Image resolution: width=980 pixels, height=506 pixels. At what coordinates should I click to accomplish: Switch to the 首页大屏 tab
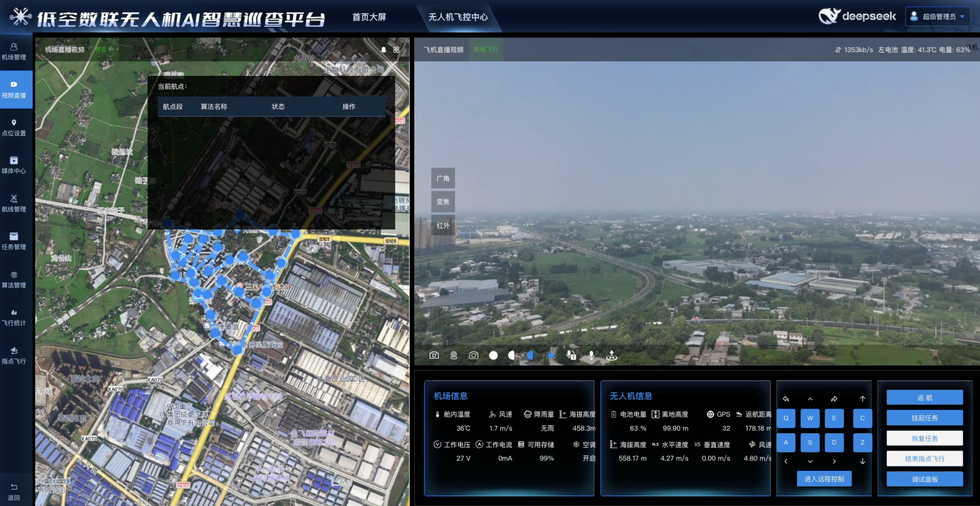click(x=369, y=17)
